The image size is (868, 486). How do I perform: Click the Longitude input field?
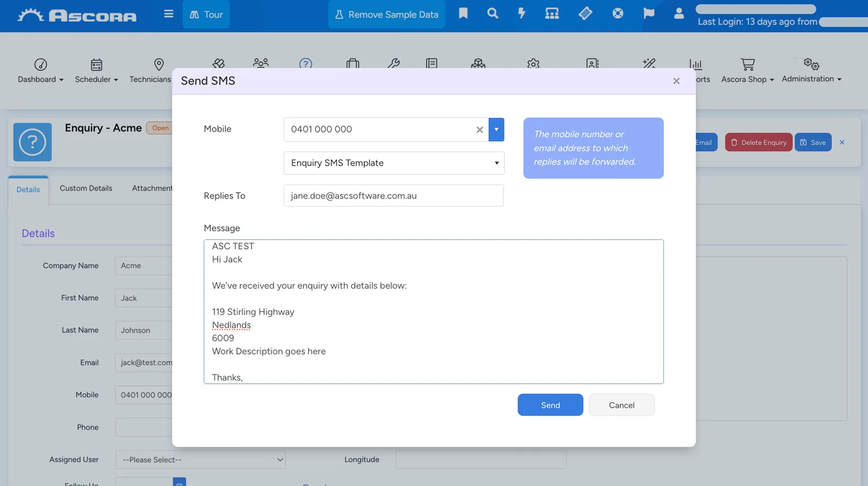pyautogui.click(x=481, y=459)
